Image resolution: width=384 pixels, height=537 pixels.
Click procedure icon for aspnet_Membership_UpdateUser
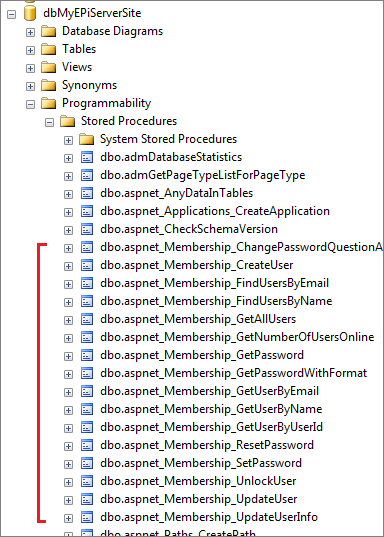coord(87,500)
